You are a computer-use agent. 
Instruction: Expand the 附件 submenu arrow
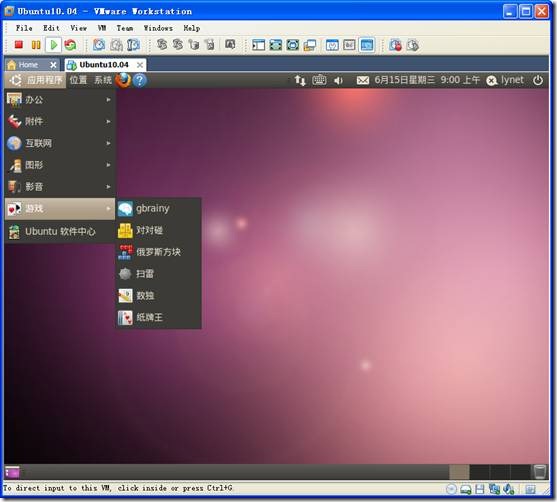(x=108, y=122)
